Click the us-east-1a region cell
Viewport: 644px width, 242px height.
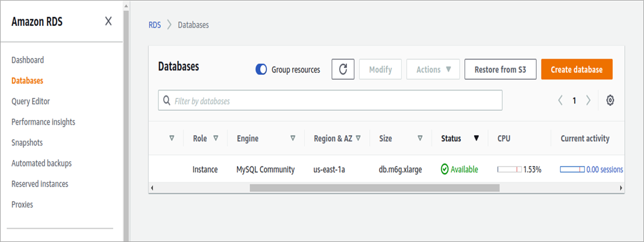click(329, 169)
